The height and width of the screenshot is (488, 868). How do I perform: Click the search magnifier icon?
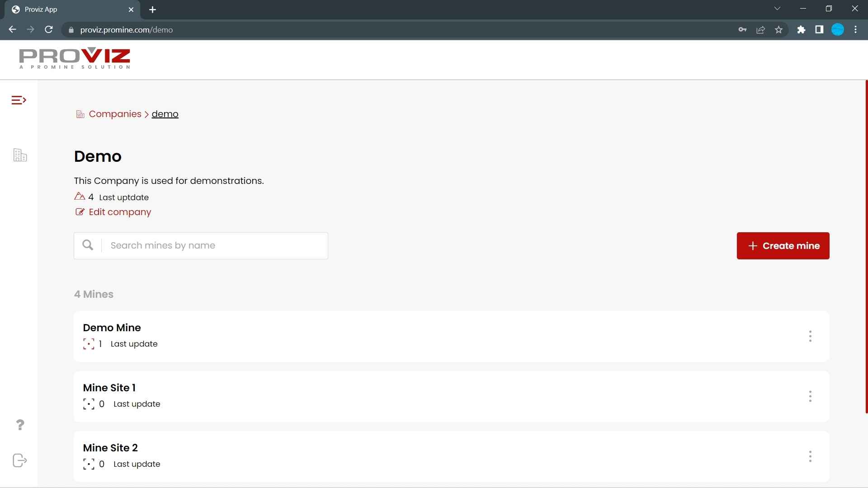click(88, 245)
